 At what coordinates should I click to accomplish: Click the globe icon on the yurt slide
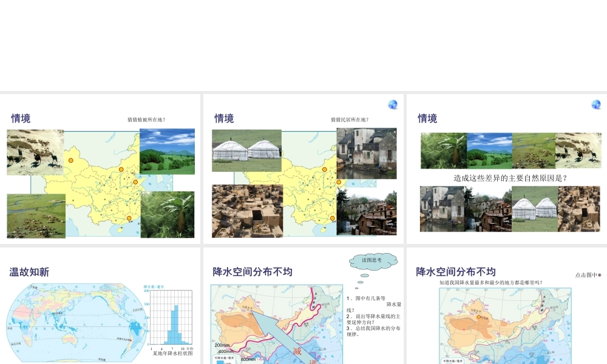[x=393, y=104]
